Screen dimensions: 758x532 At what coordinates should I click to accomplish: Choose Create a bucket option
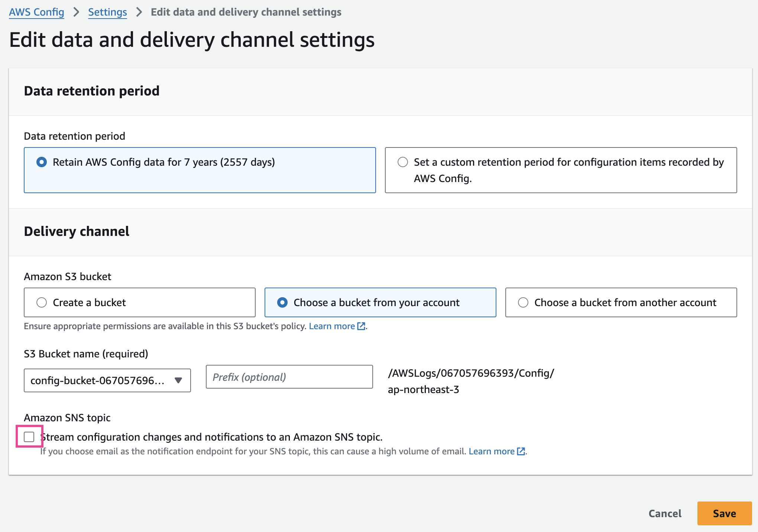coord(42,302)
